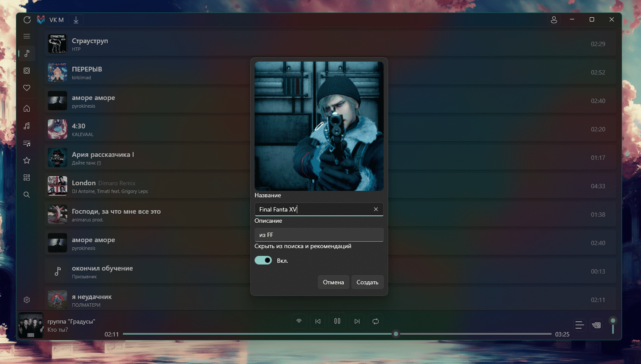Open the star sidebar section
This screenshot has height=364, width=641.
pyautogui.click(x=27, y=160)
